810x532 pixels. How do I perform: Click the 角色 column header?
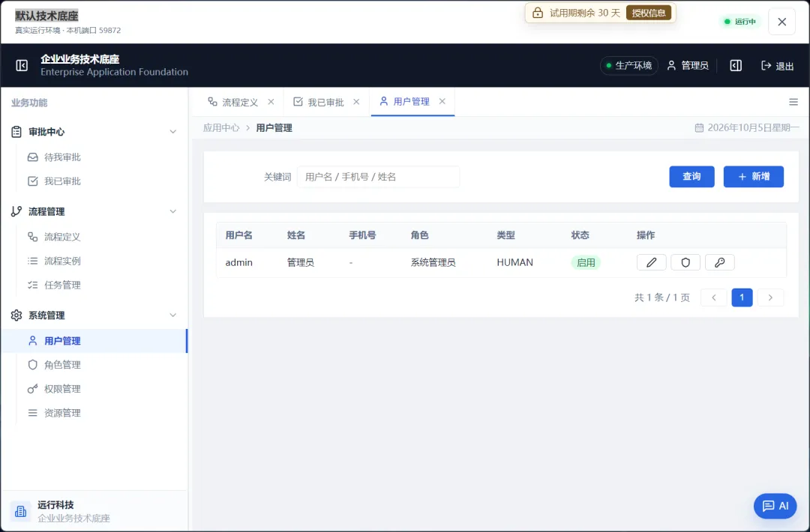point(419,235)
